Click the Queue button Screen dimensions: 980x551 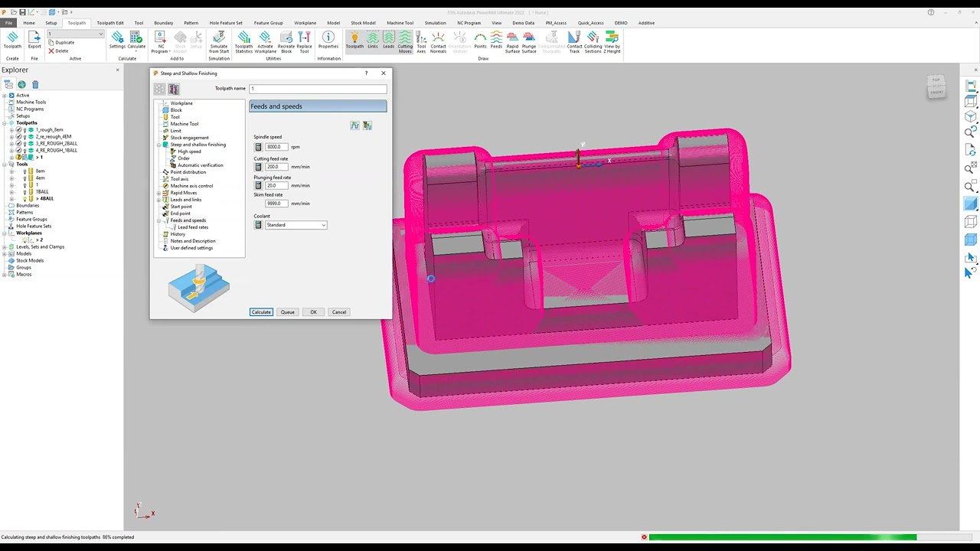pos(287,312)
